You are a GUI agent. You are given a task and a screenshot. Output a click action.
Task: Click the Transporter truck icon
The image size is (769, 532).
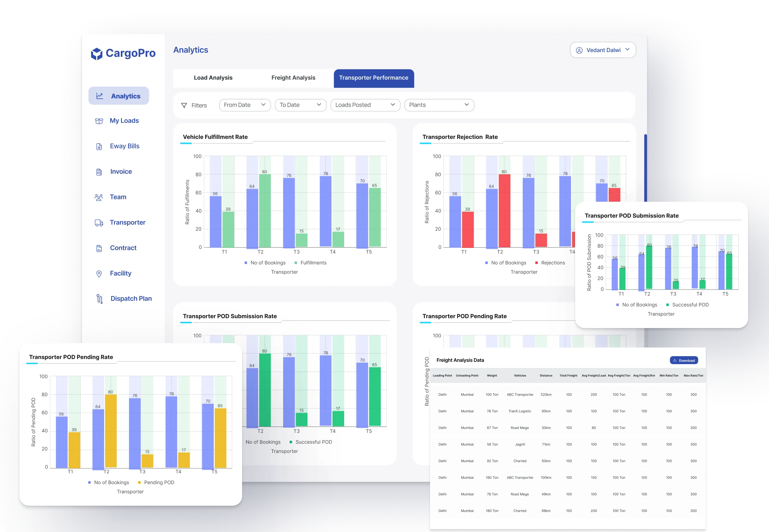click(x=99, y=223)
